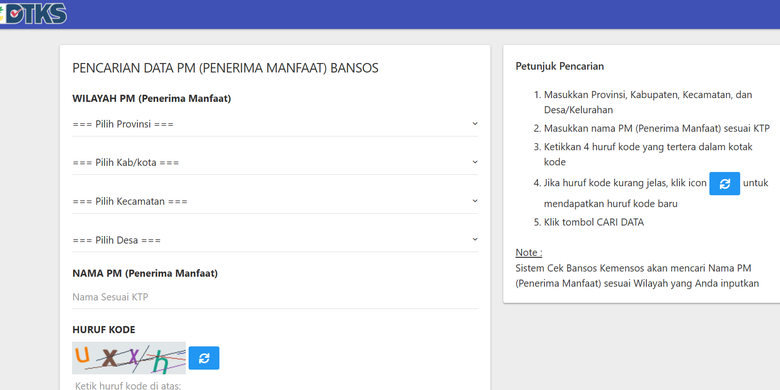Viewport: 780px width, 390px height.
Task: Click 'Ketik huruf kode di atas' label
Action: pyautogui.click(x=128, y=386)
